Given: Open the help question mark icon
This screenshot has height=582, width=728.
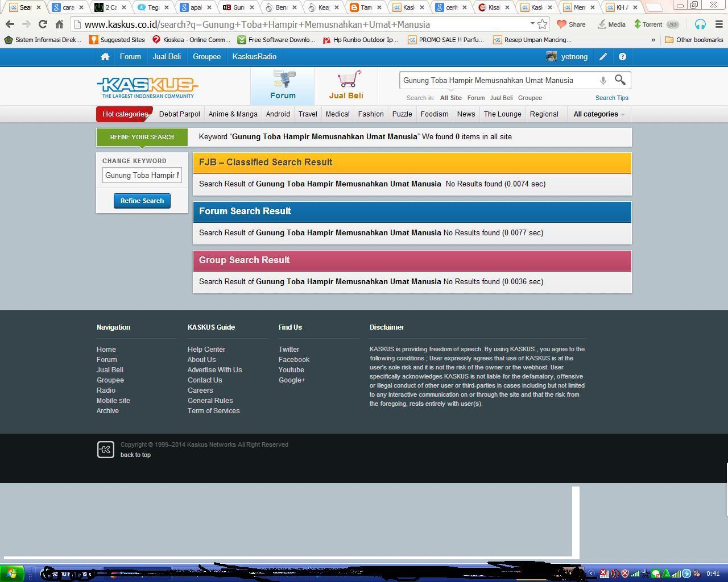Looking at the screenshot, I should (x=622, y=57).
